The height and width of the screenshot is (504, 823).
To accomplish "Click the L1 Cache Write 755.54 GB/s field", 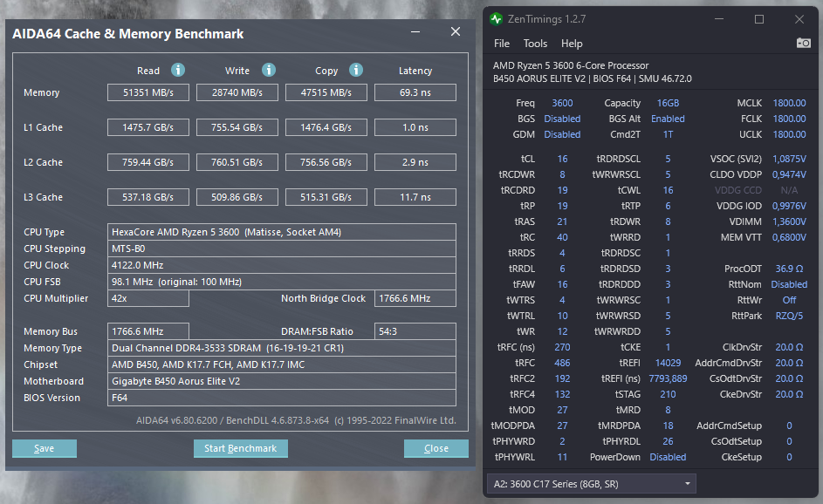I will 237,127.
